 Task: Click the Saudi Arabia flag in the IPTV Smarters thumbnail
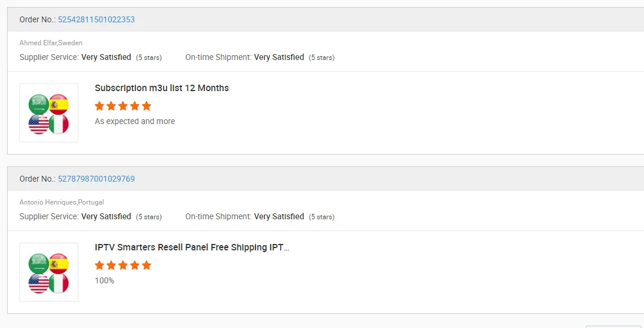39,263
